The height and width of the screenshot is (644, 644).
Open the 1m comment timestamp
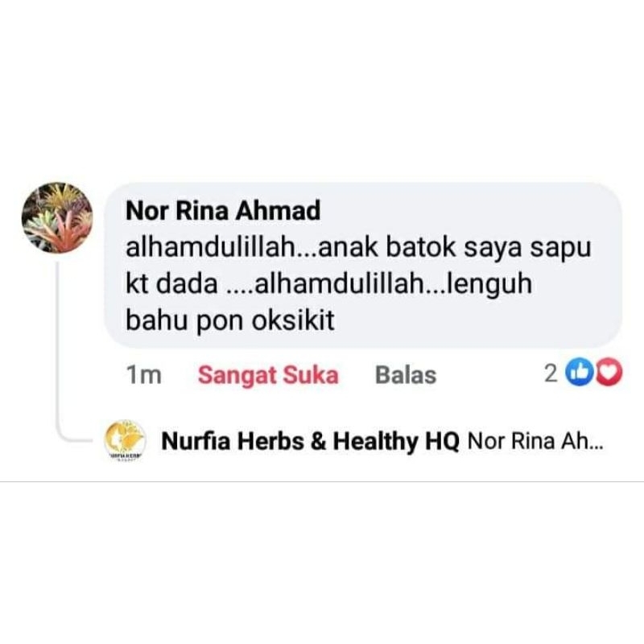tap(143, 375)
